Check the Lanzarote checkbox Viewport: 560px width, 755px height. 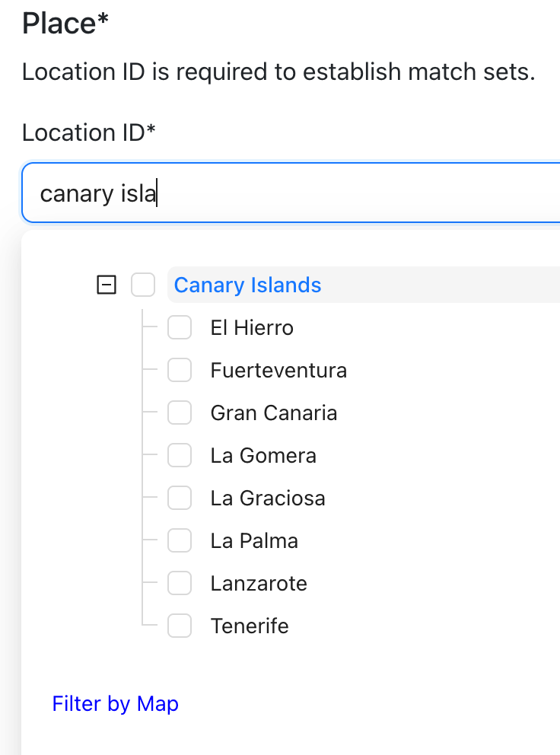click(180, 584)
